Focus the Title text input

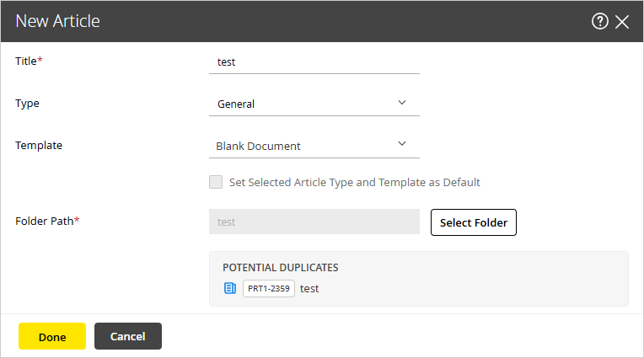(313, 61)
